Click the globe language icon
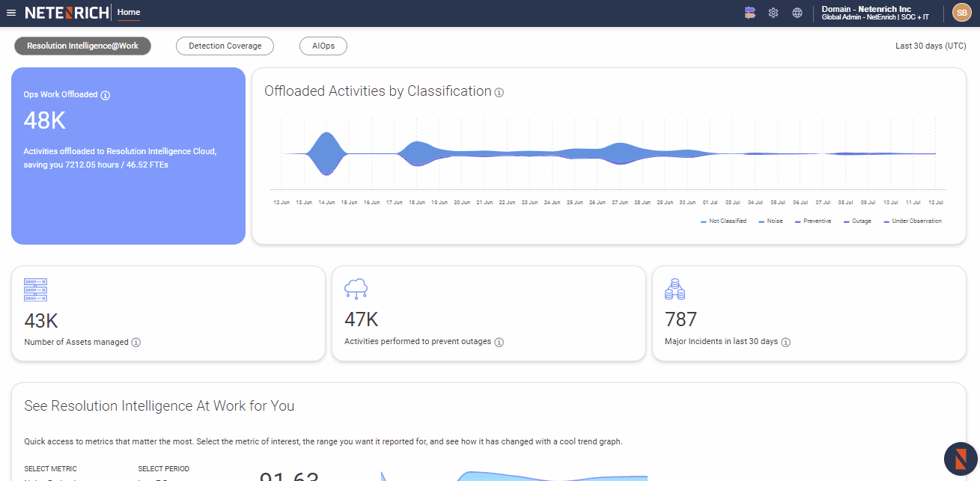The height and width of the screenshot is (481, 980). tap(797, 13)
